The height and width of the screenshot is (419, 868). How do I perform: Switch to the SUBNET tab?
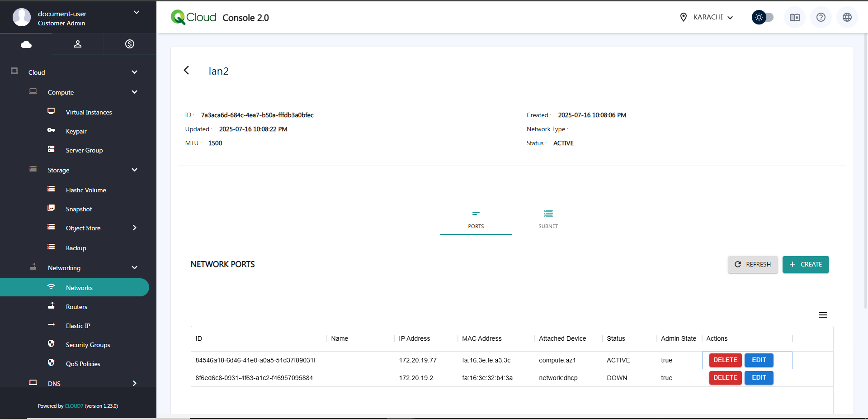pyautogui.click(x=548, y=219)
